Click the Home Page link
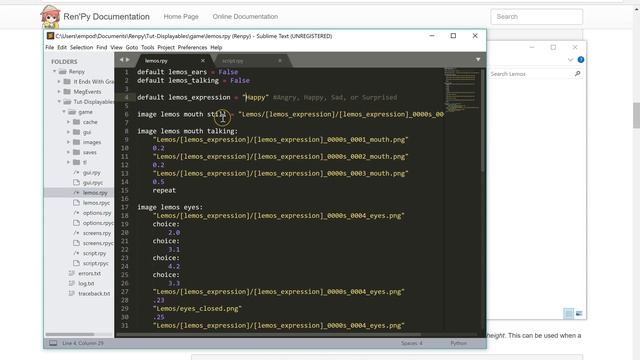This screenshot has width=640, height=360. [x=181, y=17]
